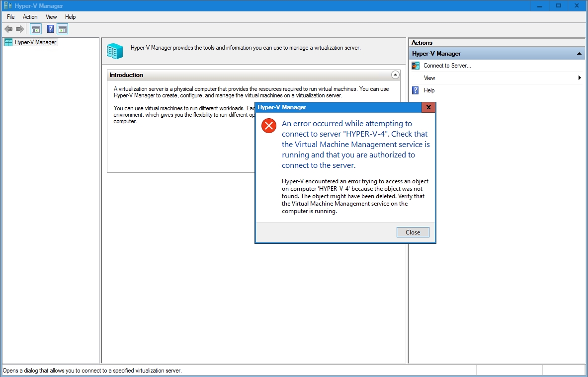Open the Help menu in the menu bar
This screenshot has height=377, width=588.
70,17
